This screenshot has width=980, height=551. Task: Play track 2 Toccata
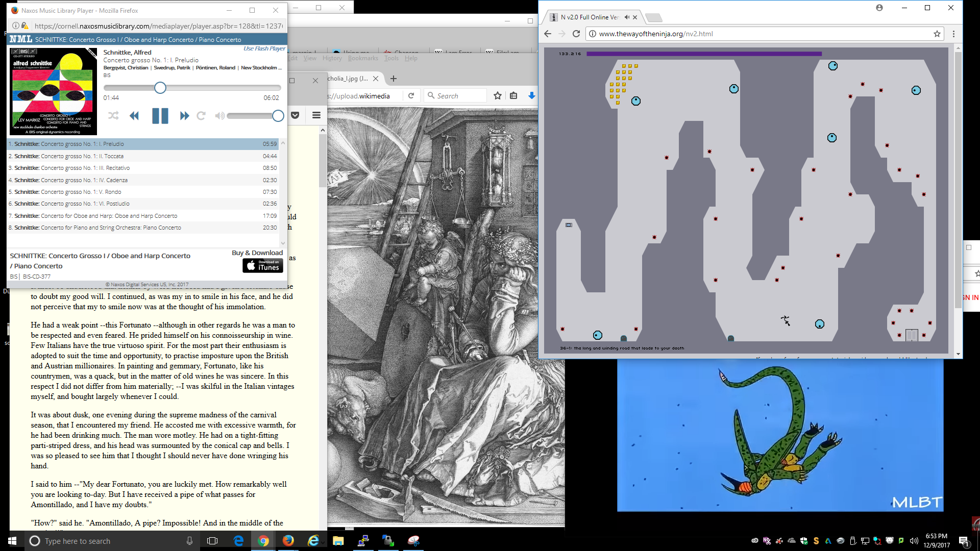143,156
